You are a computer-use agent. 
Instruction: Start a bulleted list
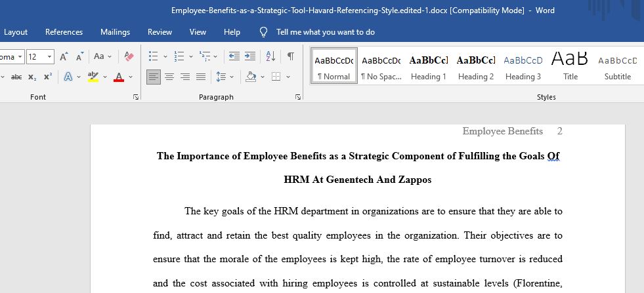pyautogui.click(x=153, y=56)
